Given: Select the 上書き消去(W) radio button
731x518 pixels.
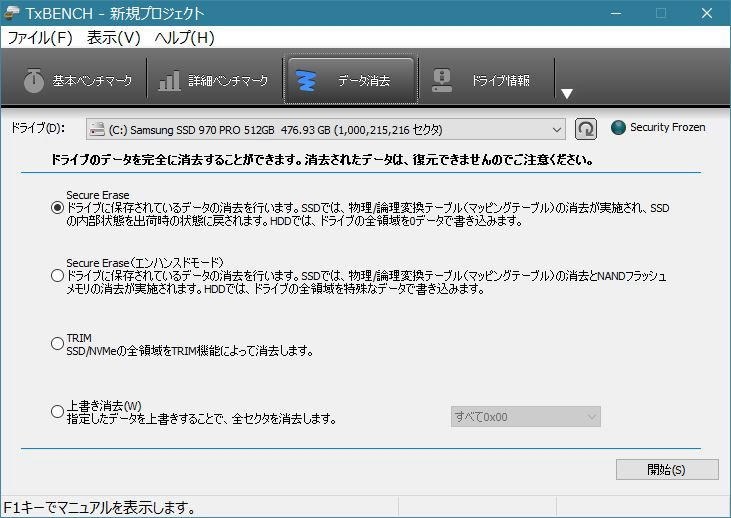Looking at the screenshot, I should (57, 412).
